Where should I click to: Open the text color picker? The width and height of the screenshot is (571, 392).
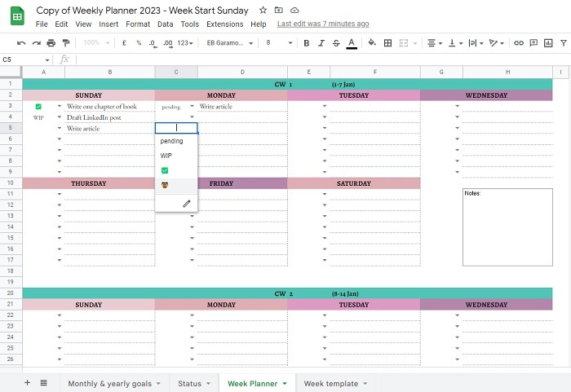pyautogui.click(x=352, y=43)
